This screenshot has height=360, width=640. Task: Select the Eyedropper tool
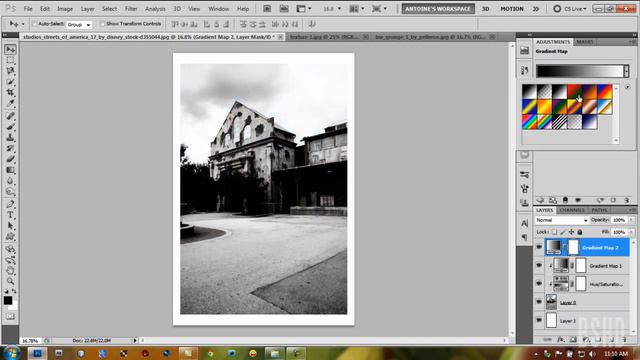tap(10, 103)
